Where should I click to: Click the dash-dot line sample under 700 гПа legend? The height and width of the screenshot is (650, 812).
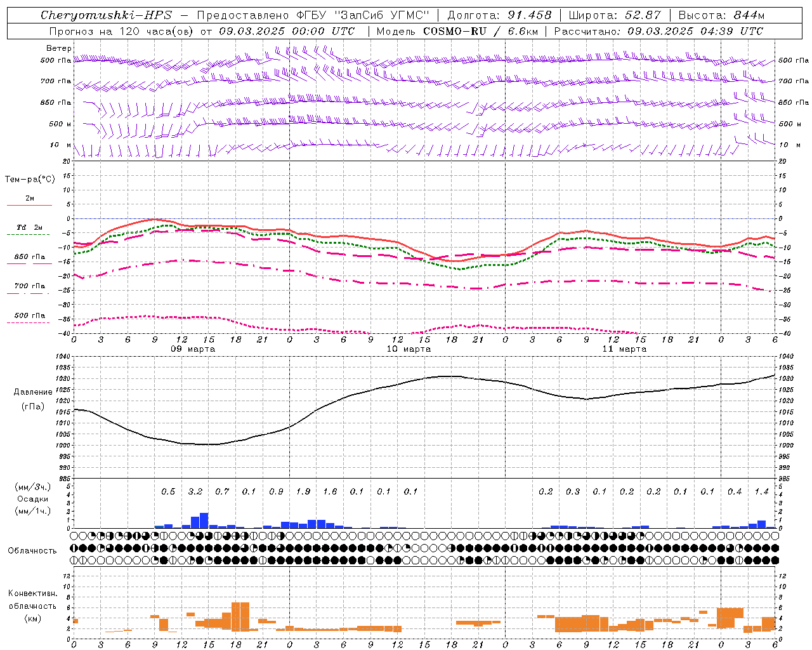28,293
